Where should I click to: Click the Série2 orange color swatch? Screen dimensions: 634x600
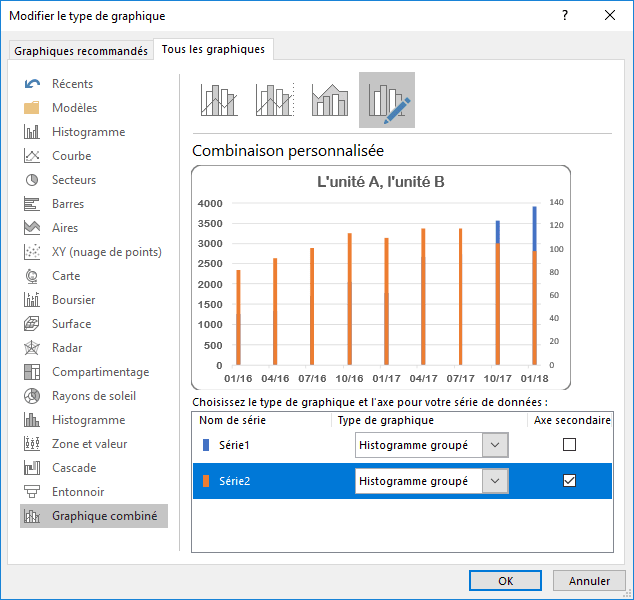pyautogui.click(x=206, y=481)
